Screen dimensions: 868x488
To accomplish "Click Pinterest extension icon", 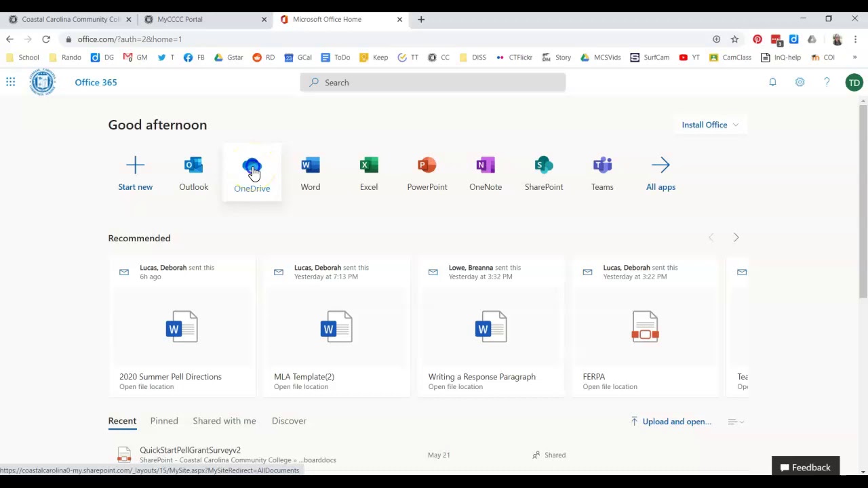I will pyautogui.click(x=757, y=39).
